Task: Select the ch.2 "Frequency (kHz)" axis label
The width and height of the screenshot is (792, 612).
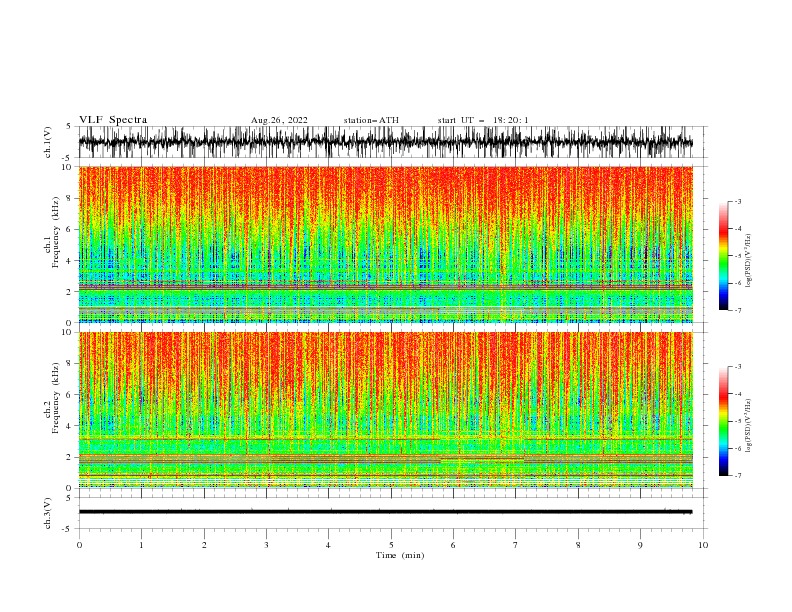Action: (56, 397)
